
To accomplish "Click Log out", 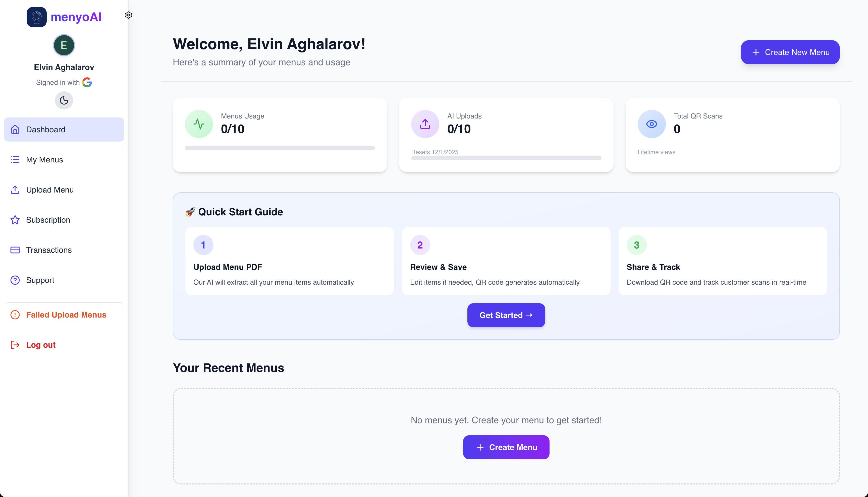I will (x=41, y=345).
